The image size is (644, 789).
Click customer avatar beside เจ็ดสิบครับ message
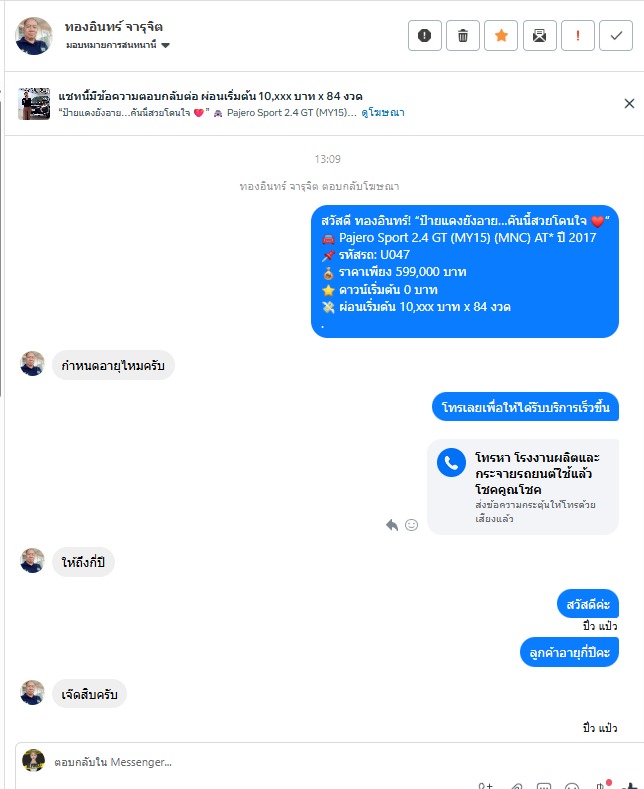coord(32,693)
